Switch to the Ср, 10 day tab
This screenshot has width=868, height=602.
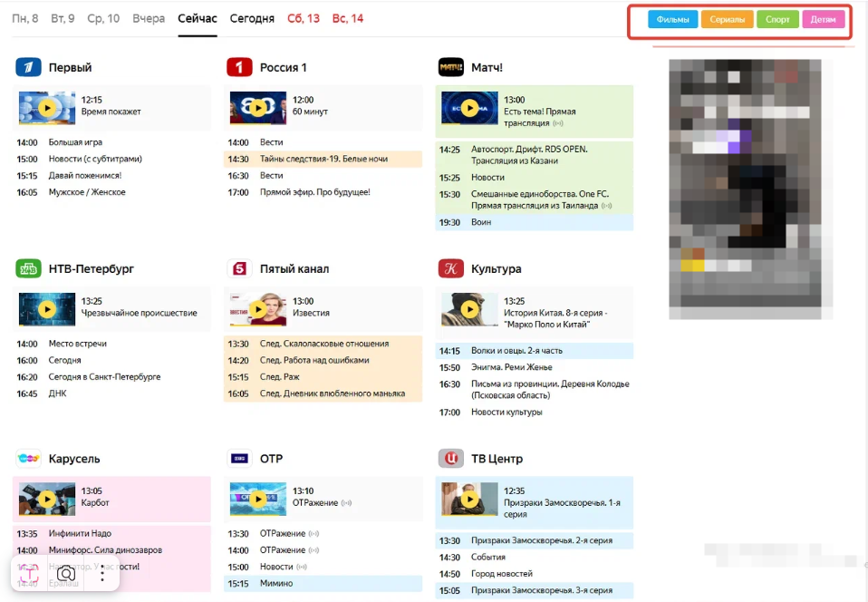coord(103,18)
